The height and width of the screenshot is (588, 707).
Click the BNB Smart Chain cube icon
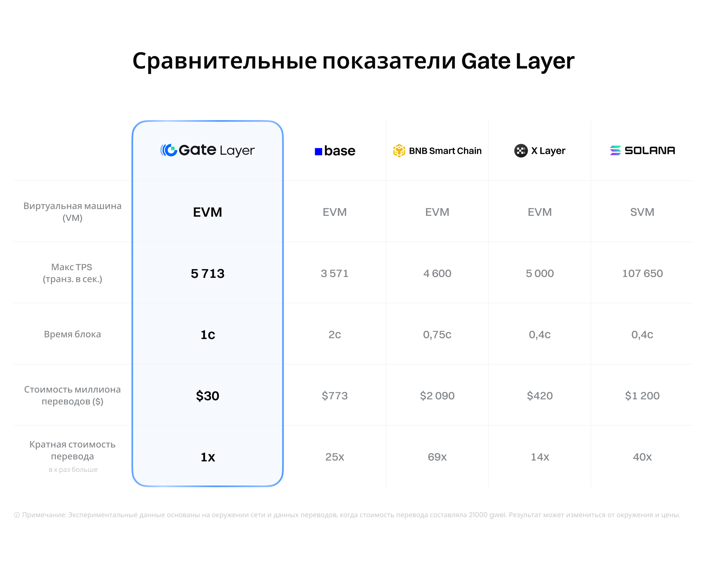(x=399, y=150)
